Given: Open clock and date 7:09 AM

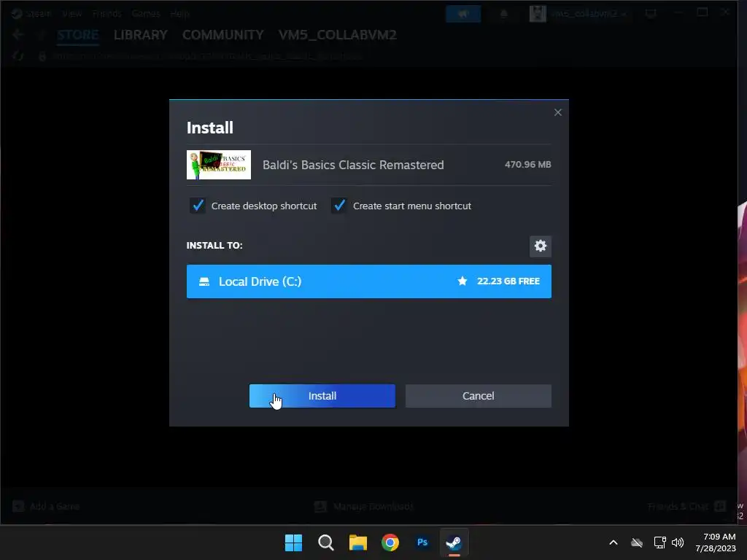Looking at the screenshot, I should 716,542.
